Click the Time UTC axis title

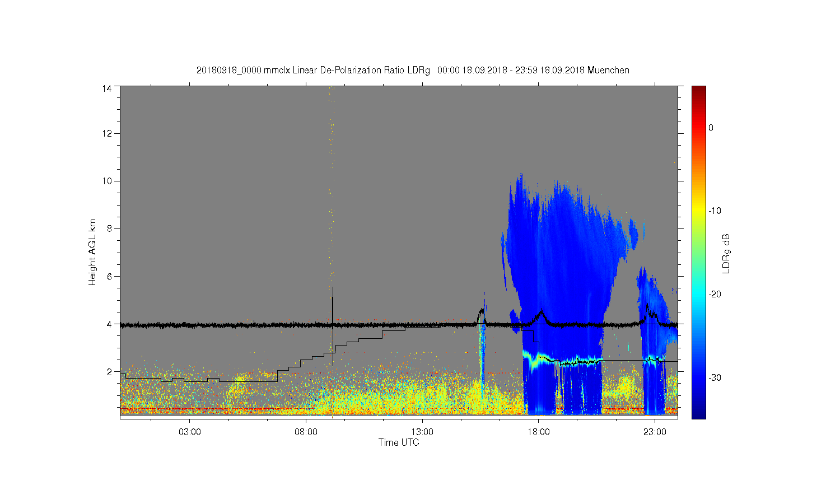point(399,442)
